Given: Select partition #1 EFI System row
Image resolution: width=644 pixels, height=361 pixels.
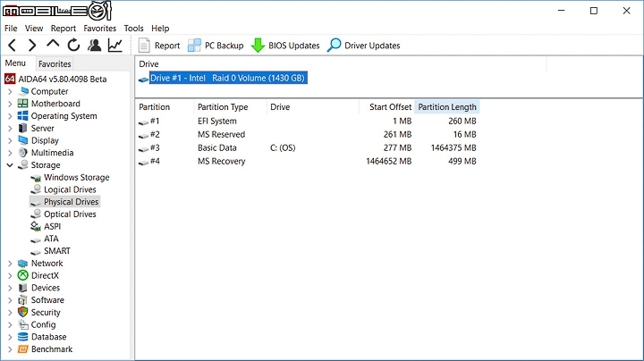Looking at the screenshot, I should pyautogui.click(x=308, y=121).
